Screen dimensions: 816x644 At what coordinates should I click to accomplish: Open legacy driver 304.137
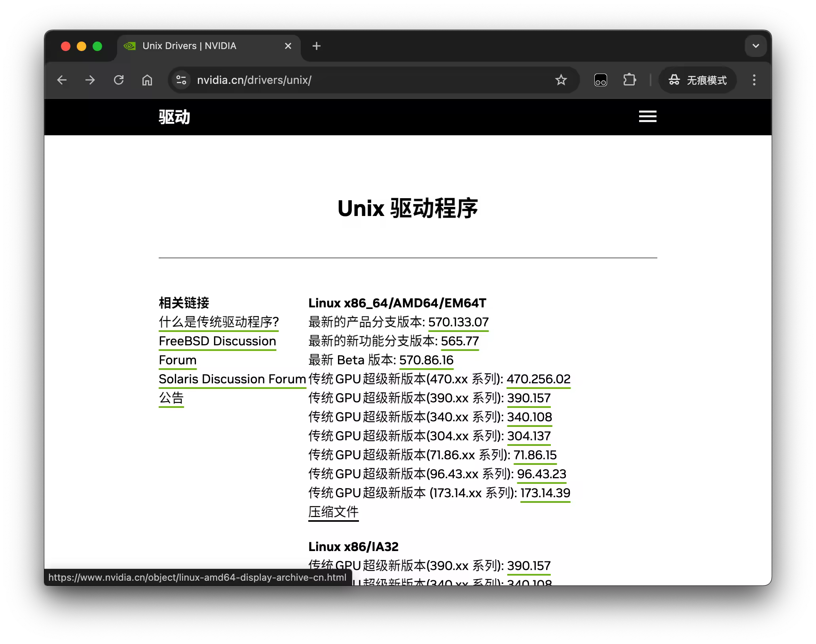[529, 436]
